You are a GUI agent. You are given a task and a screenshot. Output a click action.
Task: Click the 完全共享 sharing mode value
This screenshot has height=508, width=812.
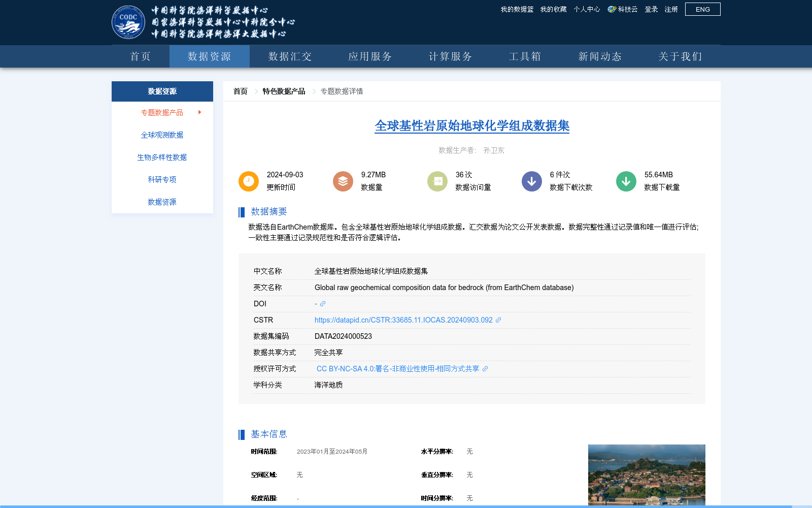click(328, 353)
